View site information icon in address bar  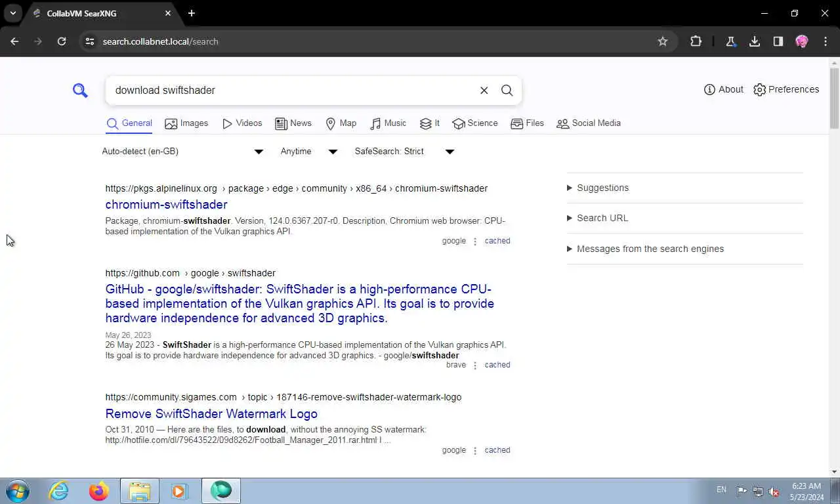(x=90, y=41)
